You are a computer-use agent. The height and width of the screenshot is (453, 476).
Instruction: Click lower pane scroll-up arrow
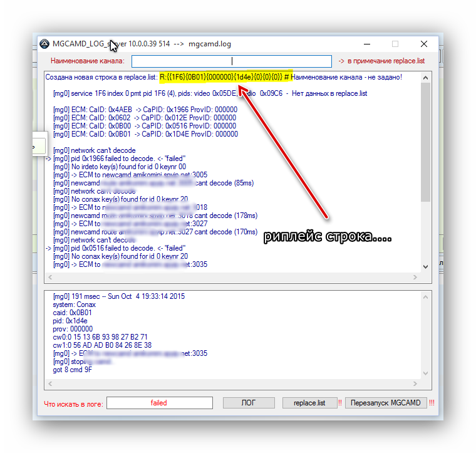click(x=425, y=297)
